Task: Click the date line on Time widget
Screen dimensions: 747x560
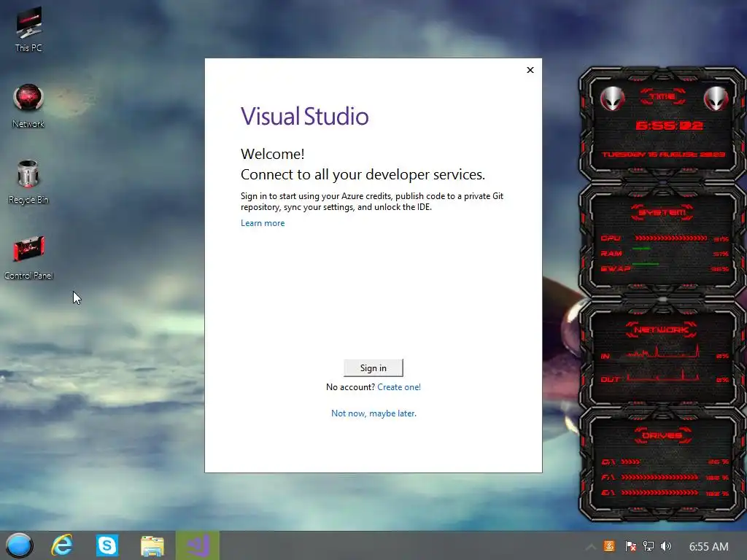Action: tap(664, 155)
